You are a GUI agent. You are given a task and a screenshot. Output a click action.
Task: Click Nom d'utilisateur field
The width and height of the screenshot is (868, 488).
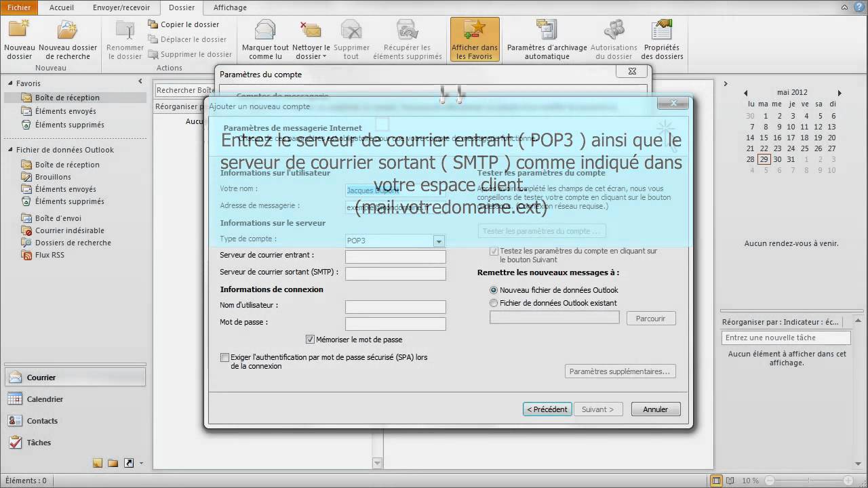[395, 307]
